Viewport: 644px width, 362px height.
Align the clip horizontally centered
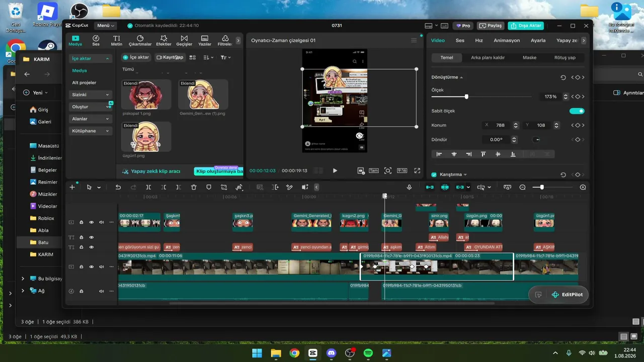click(454, 154)
